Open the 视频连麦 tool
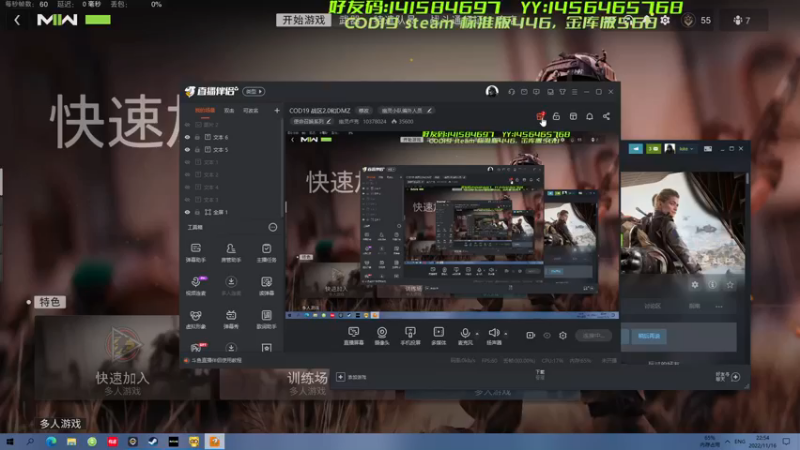The height and width of the screenshot is (450, 800). click(x=195, y=286)
